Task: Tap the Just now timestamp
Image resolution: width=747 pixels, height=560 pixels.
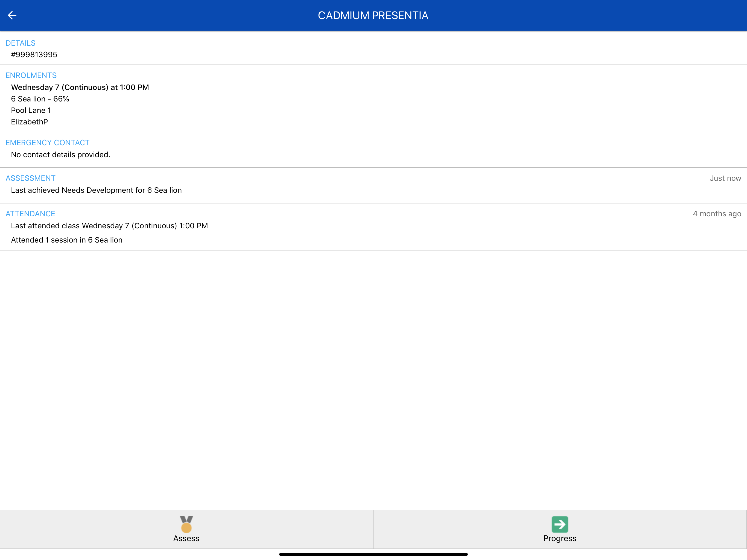Action: point(725,178)
